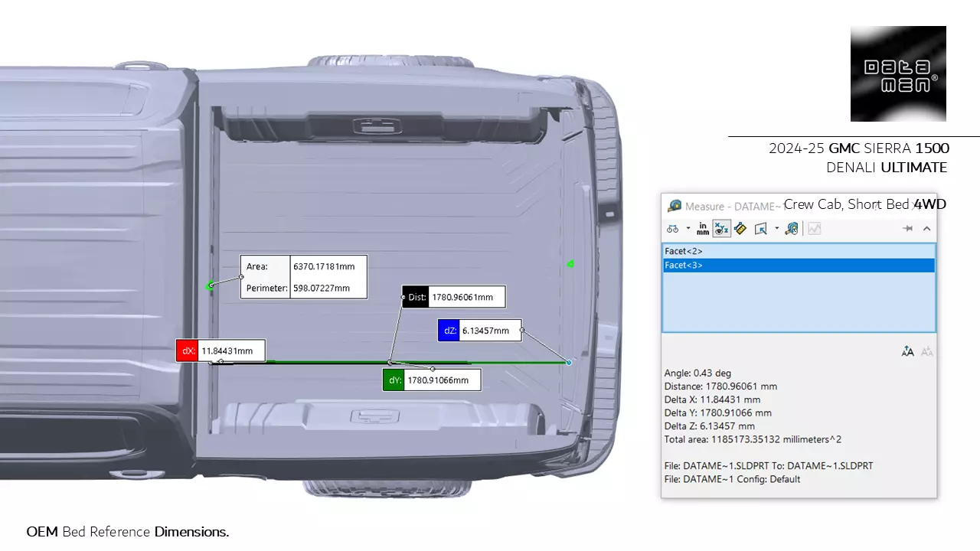The width and height of the screenshot is (980, 551).
Task: Click the Area 6370.17181mm value
Action: pos(324,266)
